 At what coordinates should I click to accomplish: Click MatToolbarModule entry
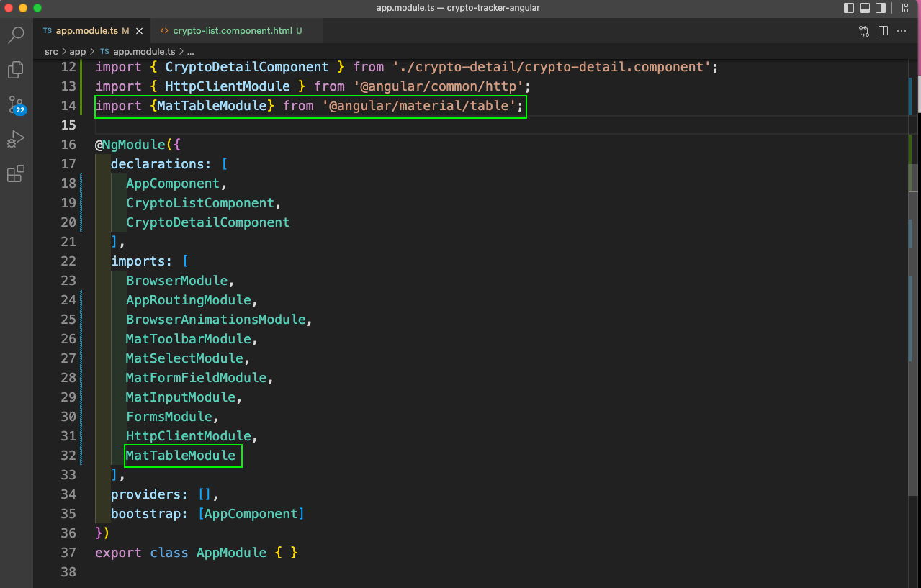coord(189,339)
